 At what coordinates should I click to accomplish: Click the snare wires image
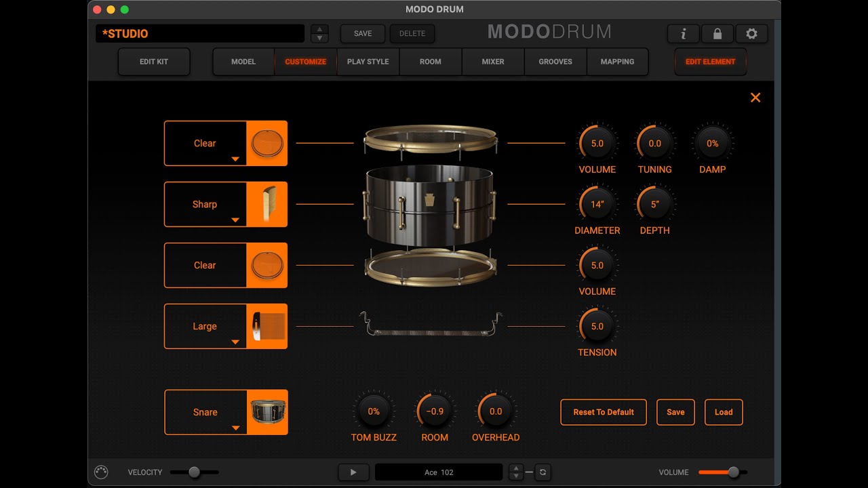click(431, 325)
